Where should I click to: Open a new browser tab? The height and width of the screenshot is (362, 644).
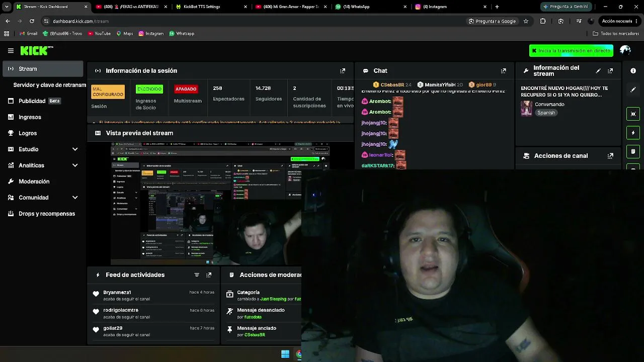point(497,7)
